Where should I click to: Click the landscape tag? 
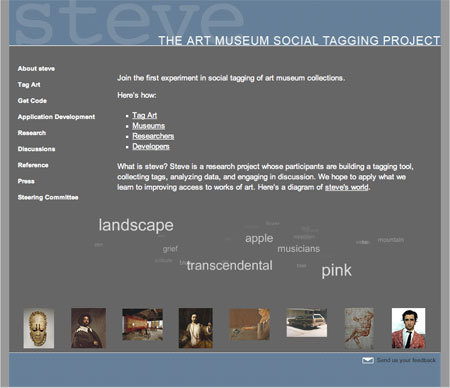pos(136,225)
